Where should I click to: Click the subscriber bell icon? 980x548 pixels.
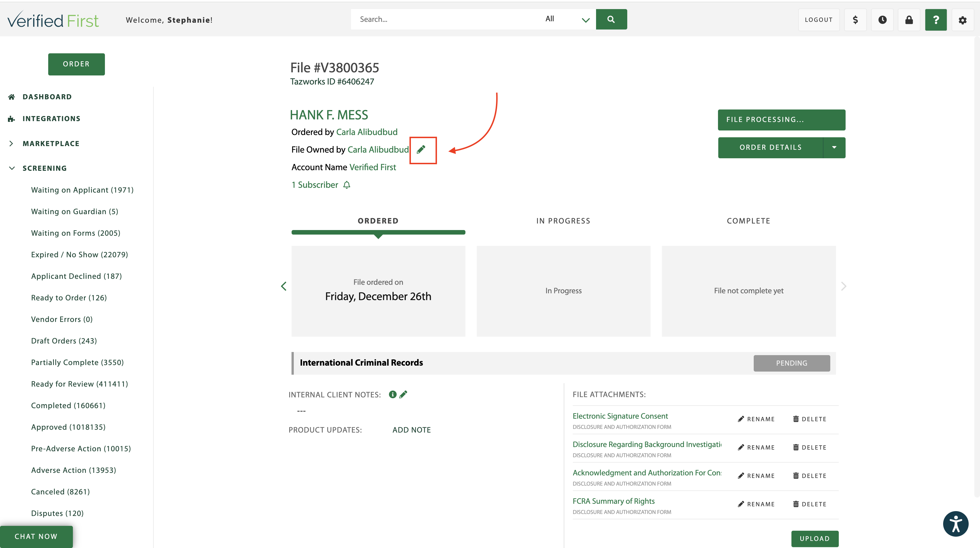(347, 185)
